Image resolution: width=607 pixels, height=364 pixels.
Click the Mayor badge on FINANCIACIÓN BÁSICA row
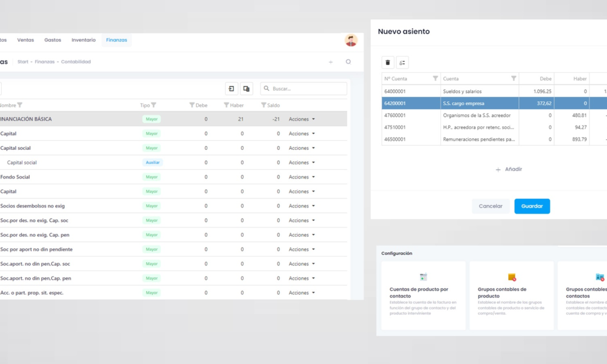(151, 119)
